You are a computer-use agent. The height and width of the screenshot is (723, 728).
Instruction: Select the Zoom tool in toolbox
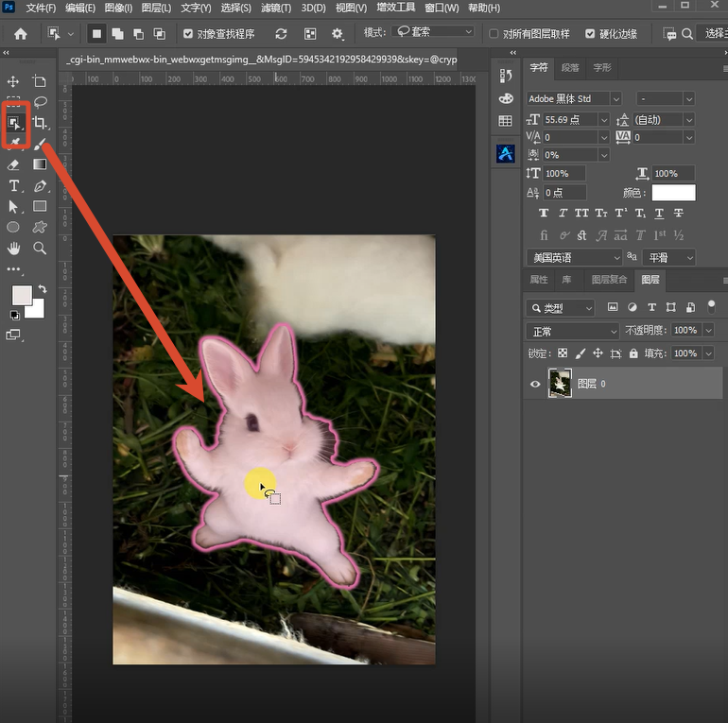[x=40, y=249]
